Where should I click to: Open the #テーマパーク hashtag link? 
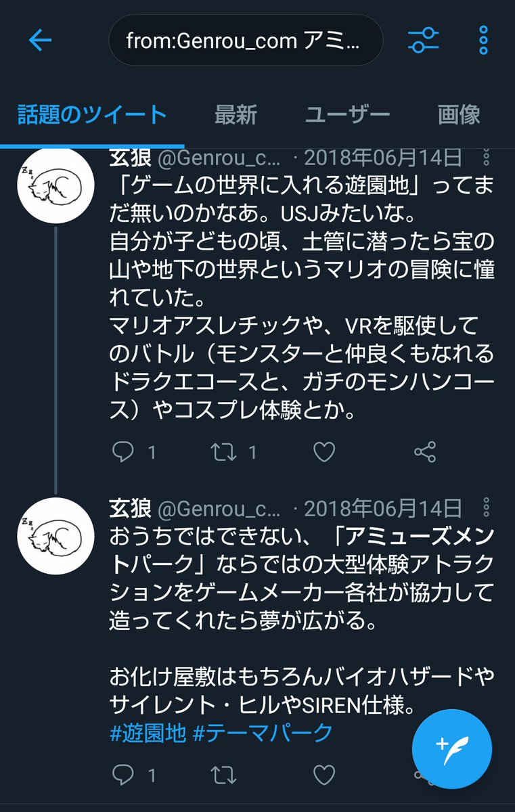pos(263,732)
